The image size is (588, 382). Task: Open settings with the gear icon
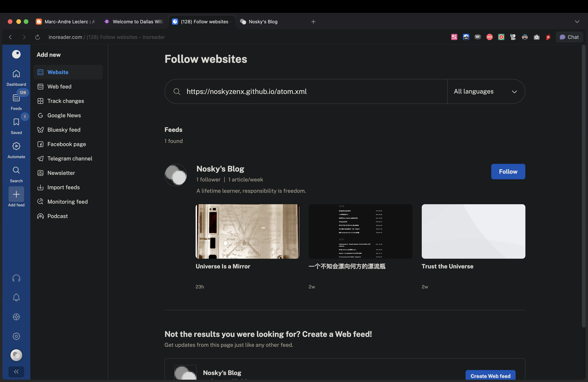16,336
